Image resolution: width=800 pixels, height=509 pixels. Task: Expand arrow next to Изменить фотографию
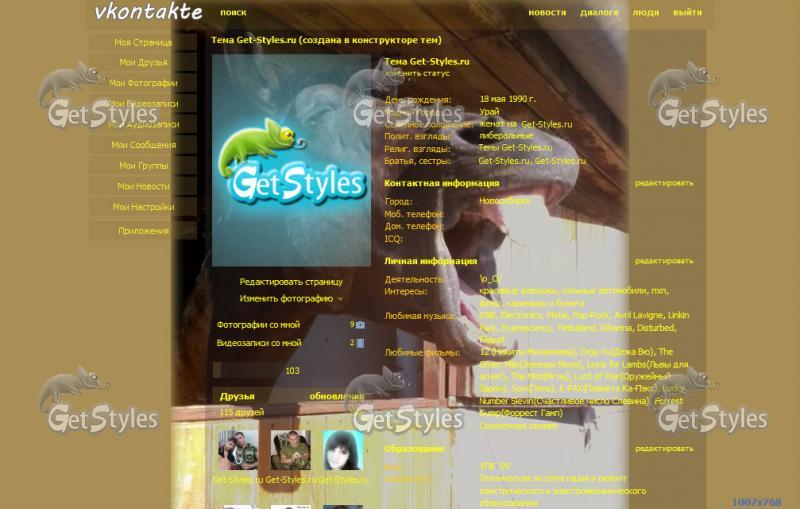click(340, 299)
